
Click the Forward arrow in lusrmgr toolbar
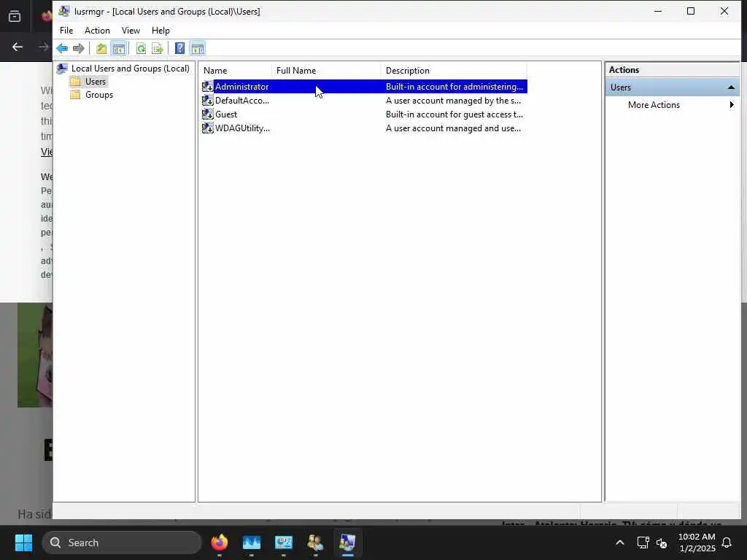79,48
